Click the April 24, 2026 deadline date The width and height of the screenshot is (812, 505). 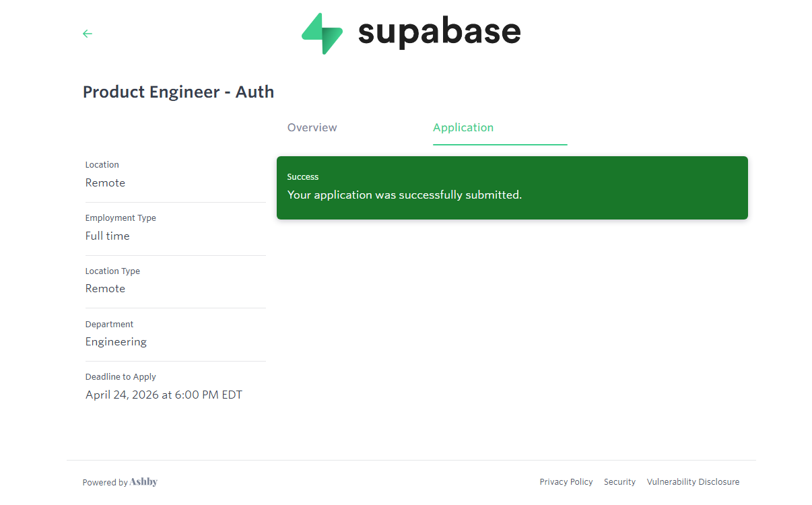[164, 395]
